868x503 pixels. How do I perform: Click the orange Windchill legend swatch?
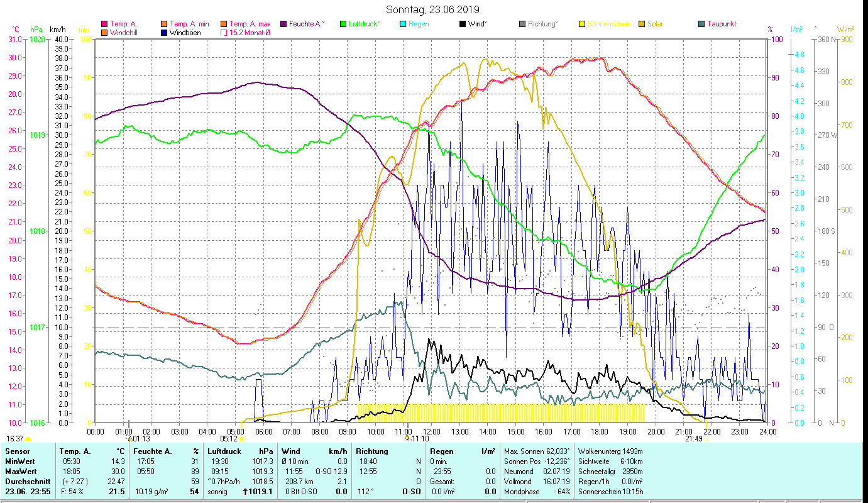point(104,33)
